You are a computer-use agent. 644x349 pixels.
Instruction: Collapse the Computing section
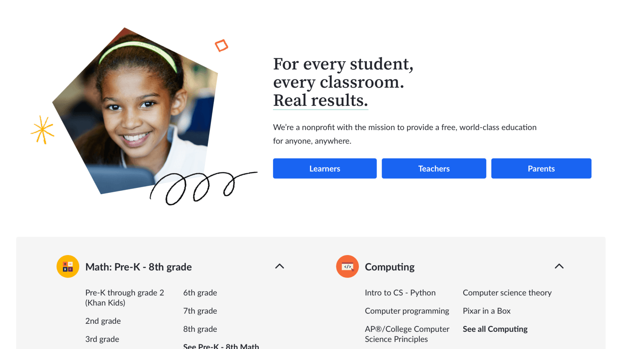(x=559, y=266)
